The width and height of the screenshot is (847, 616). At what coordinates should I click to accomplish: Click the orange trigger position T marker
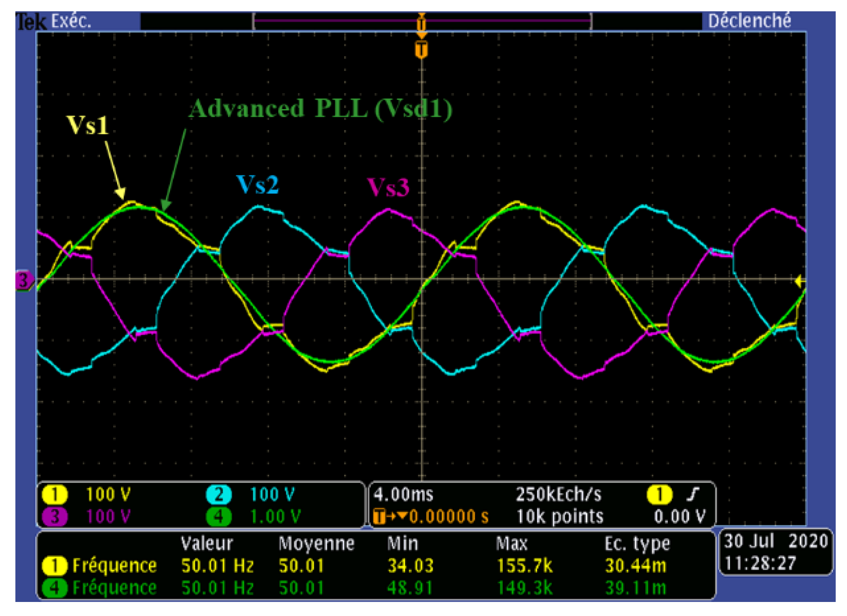[421, 49]
